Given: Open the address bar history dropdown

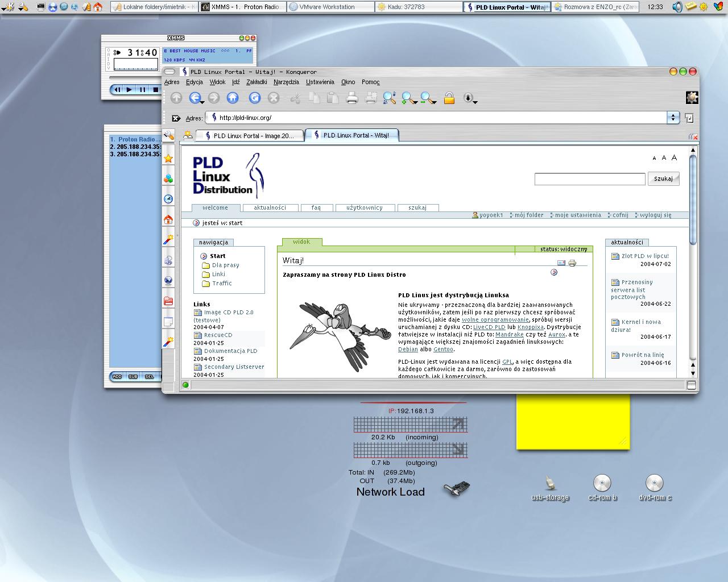Looking at the screenshot, I should click(x=673, y=118).
